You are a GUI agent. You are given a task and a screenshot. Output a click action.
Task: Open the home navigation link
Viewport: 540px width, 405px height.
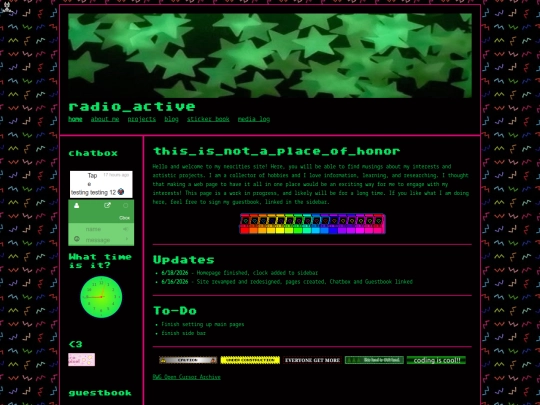tap(75, 119)
